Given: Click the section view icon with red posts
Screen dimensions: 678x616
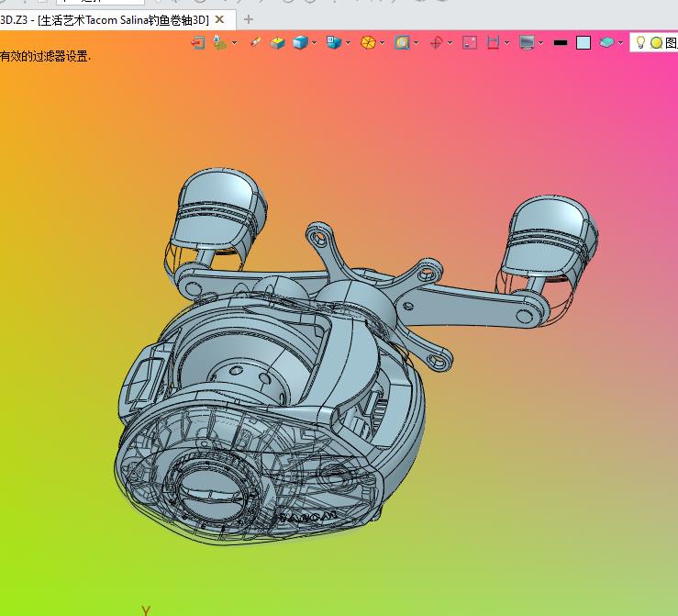Looking at the screenshot, I should click(493, 43).
